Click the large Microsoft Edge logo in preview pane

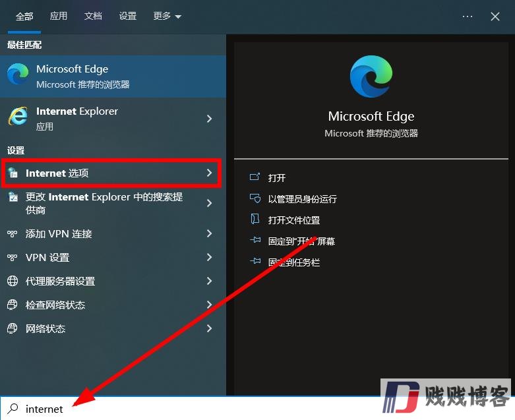click(x=371, y=76)
